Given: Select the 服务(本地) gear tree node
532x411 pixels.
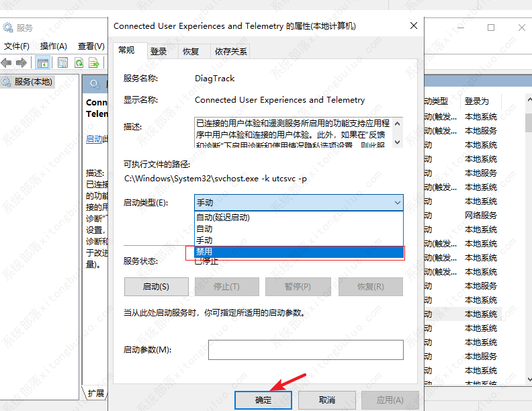Looking at the screenshot, I should 27,81.
